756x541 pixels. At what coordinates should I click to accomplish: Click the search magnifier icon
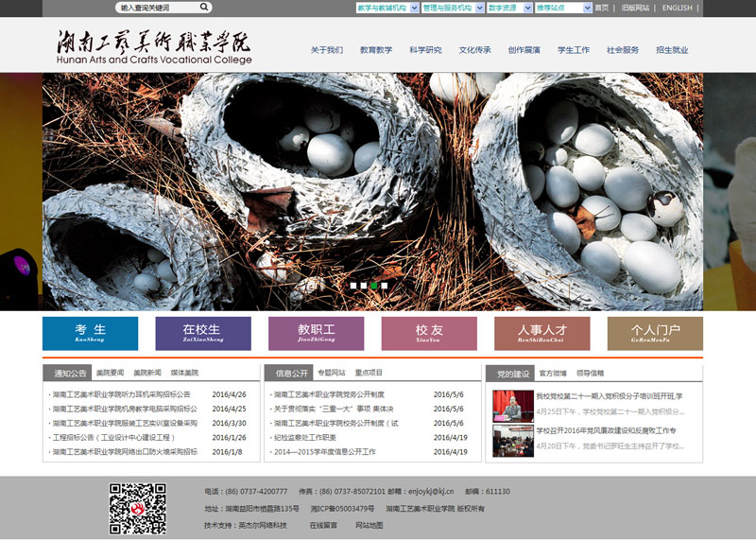pos(204,8)
